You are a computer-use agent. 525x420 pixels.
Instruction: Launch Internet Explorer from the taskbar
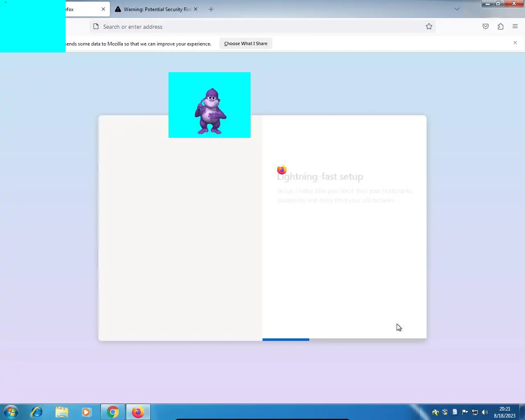(x=37, y=412)
